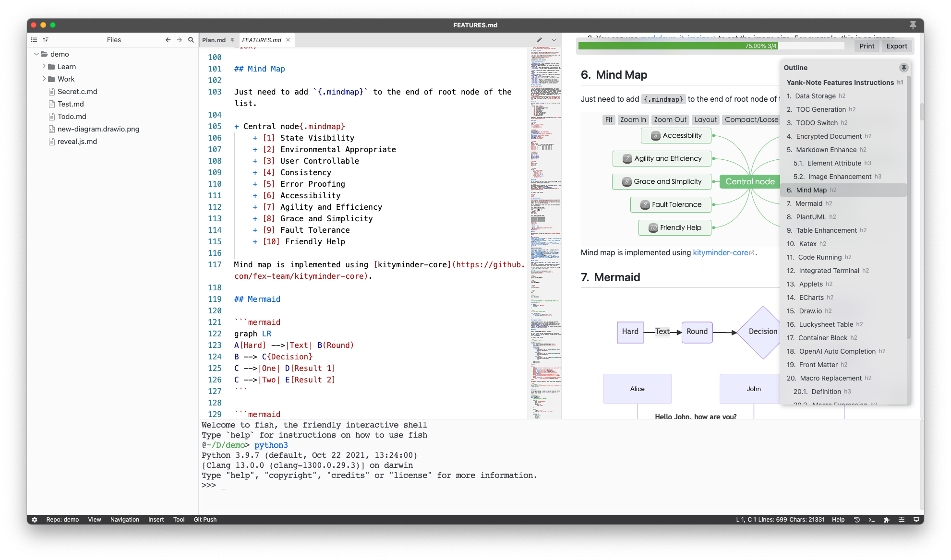Click the sort files icon
Viewport: 951px width, 560px height.
click(x=46, y=40)
